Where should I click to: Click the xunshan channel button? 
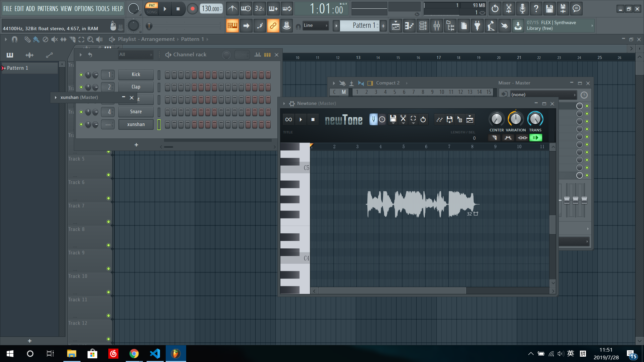136,124
